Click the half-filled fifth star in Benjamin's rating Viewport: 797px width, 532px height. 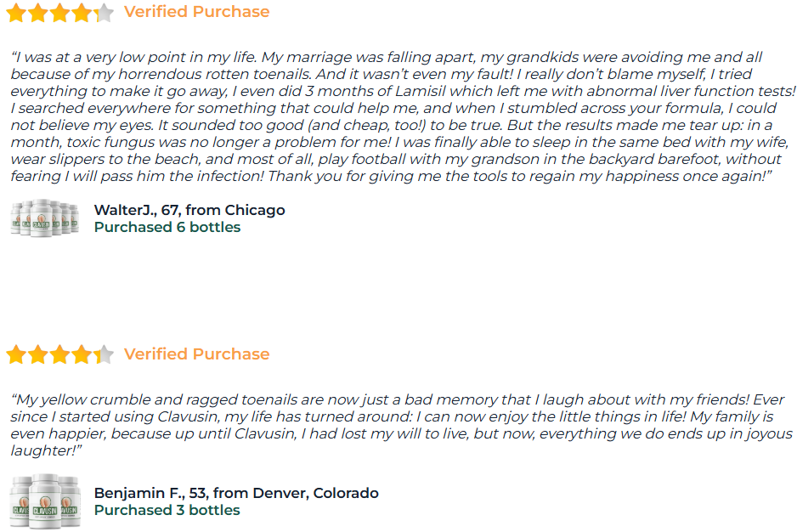(x=104, y=354)
